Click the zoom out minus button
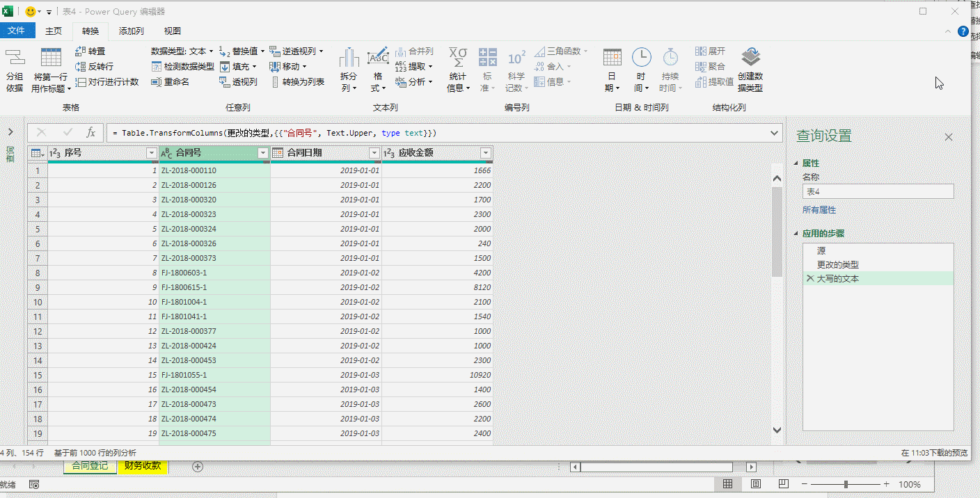 tap(805, 484)
